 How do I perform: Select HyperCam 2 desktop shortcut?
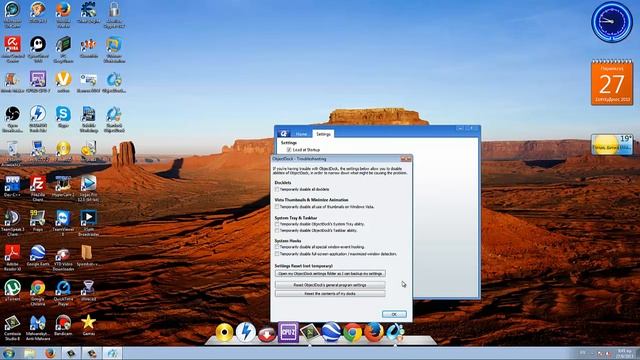63,187
